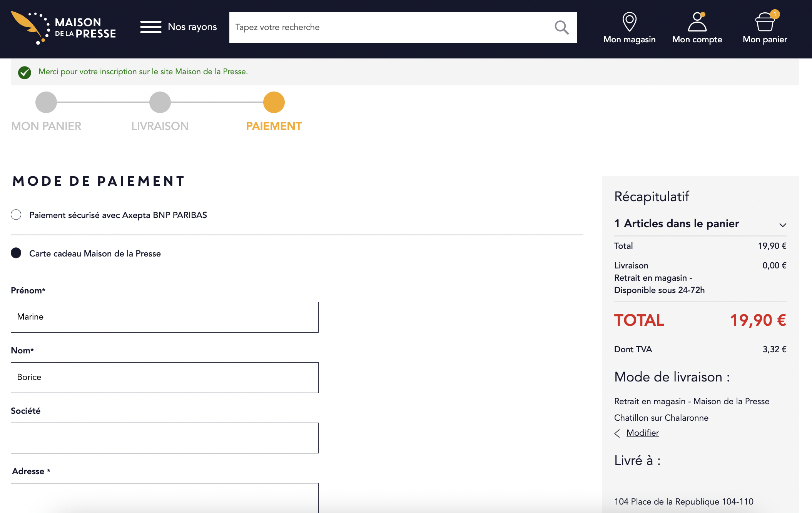Viewport: 812px width, 513px height.
Task: Select Carte cadeau Maison de la Presse option
Action: coord(16,253)
